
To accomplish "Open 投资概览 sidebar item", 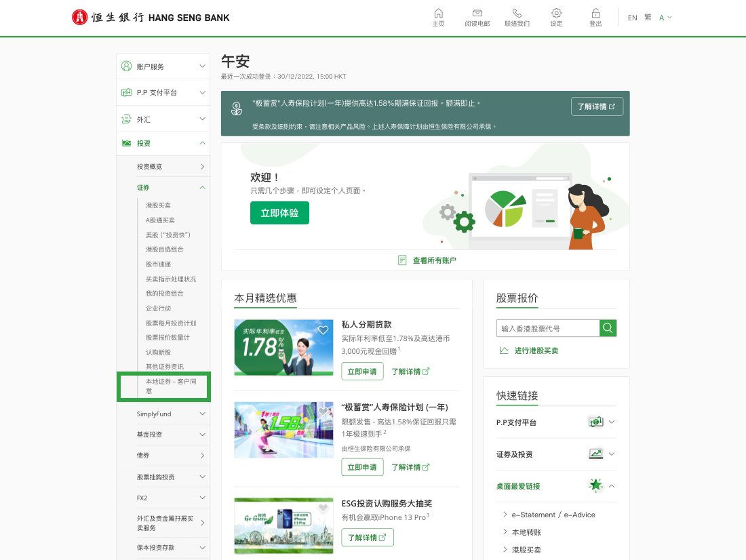I will [171, 167].
